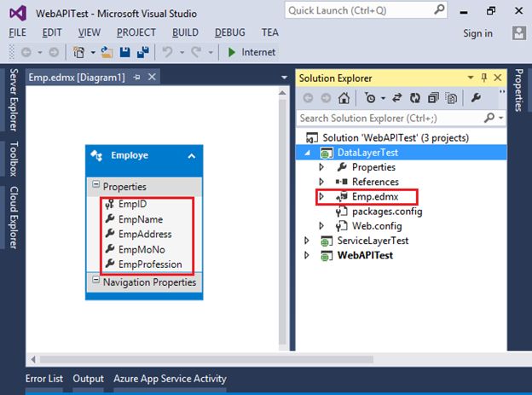Image resolution: width=532 pixels, height=395 pixels.
Task: Open the EDIT menu
Action: point(52,32)
